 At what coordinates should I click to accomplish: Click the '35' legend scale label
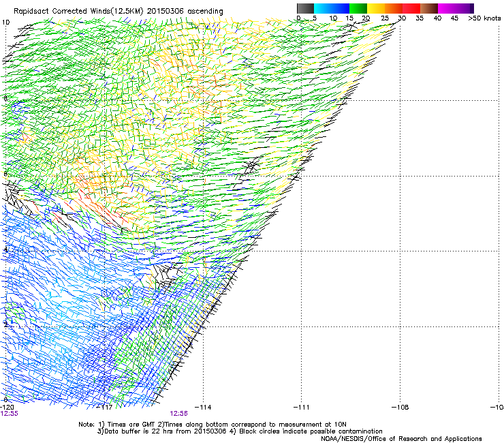tap(420, 18)
